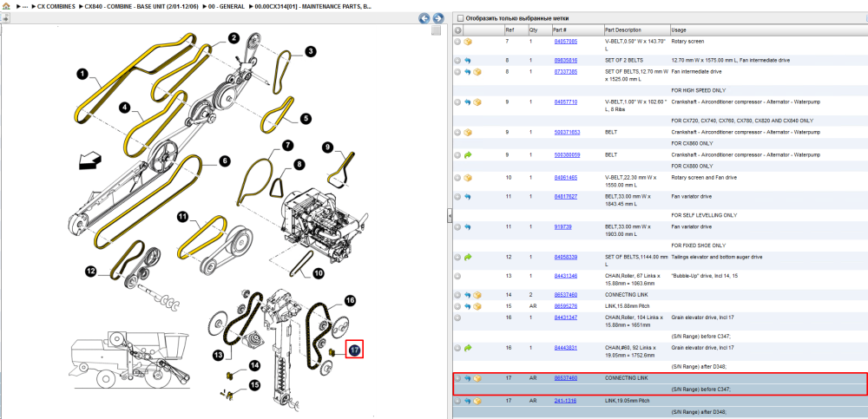Open part number 84057085 link
This screenshot has height=419, width=868.
566,41
